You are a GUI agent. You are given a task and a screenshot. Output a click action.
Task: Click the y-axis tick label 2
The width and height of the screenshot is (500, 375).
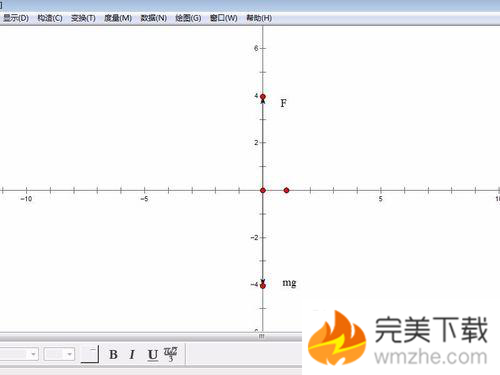pos(256,143)
